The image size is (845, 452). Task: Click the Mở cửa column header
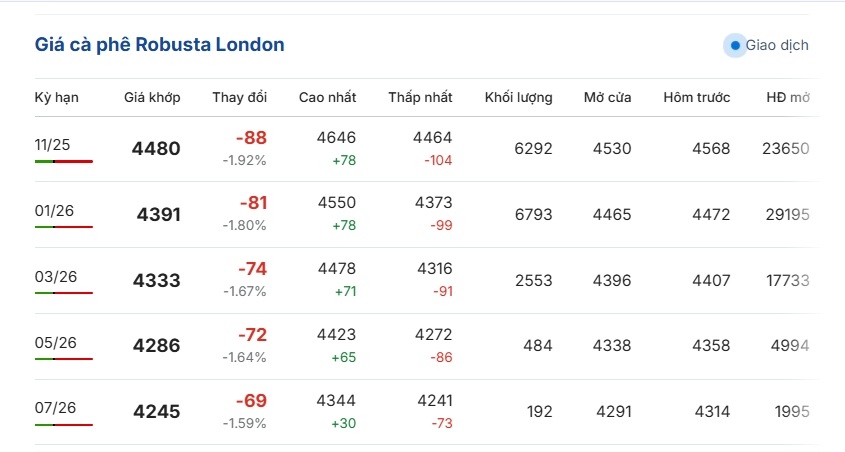(607, 97)
